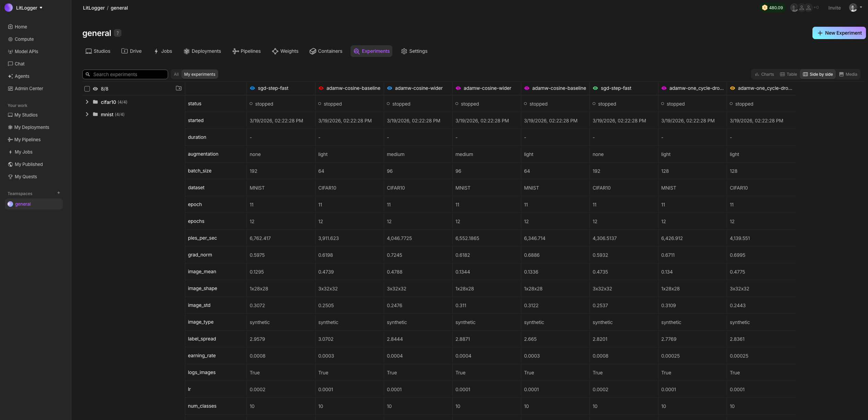Add a new teamspace plus icon
This screenshot has width=868, height=420.
[59, 193]
